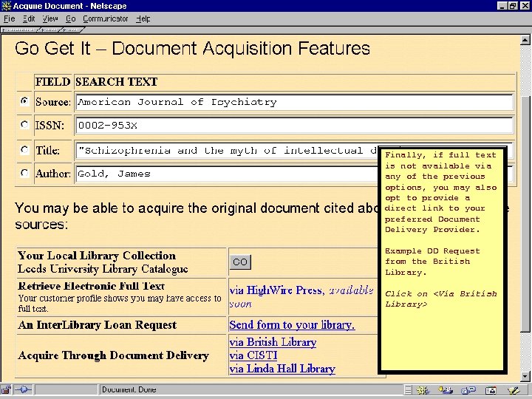Click the GO button for Local Library Collection

(x=240, y=262)
